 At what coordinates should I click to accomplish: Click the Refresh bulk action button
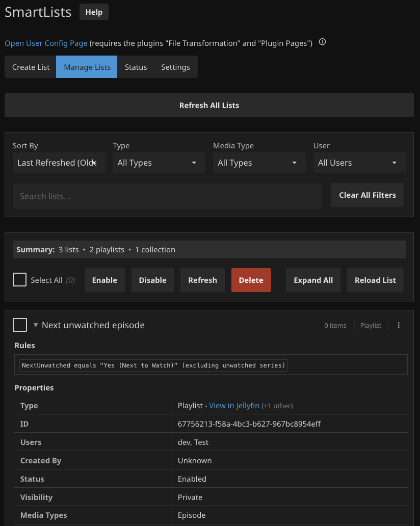coord(203,280)
